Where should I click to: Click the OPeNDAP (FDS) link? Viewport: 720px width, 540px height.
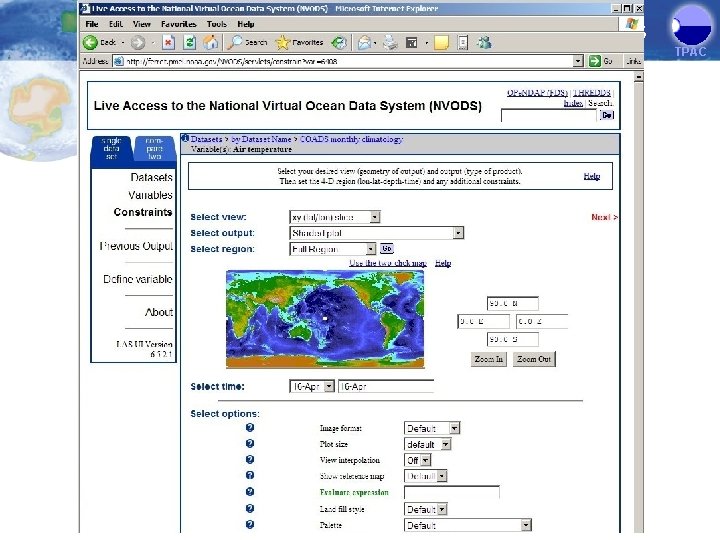(x=537, y=93)
